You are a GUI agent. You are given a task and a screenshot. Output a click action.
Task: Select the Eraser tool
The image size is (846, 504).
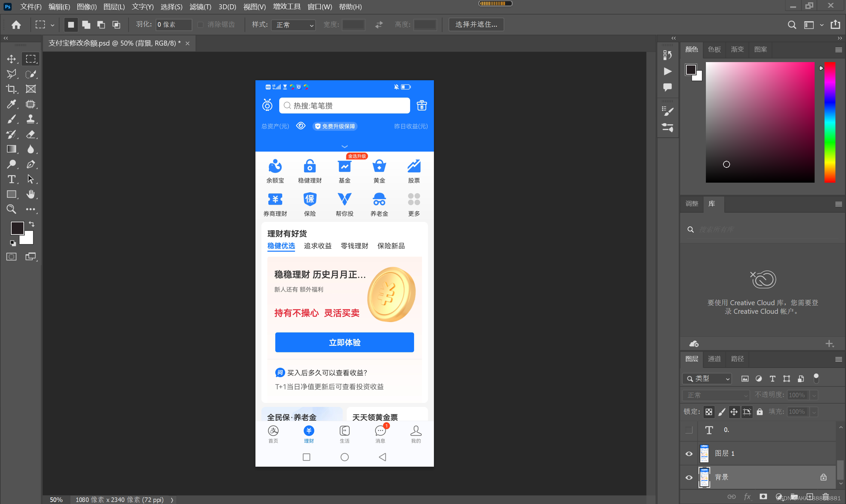pyautogui.click(x=31, y=134)
